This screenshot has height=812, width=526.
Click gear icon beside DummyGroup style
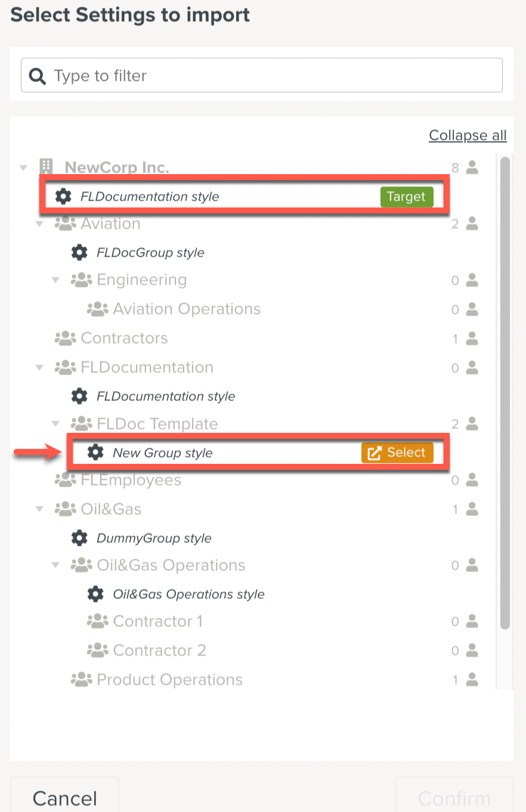pos(79,538)
